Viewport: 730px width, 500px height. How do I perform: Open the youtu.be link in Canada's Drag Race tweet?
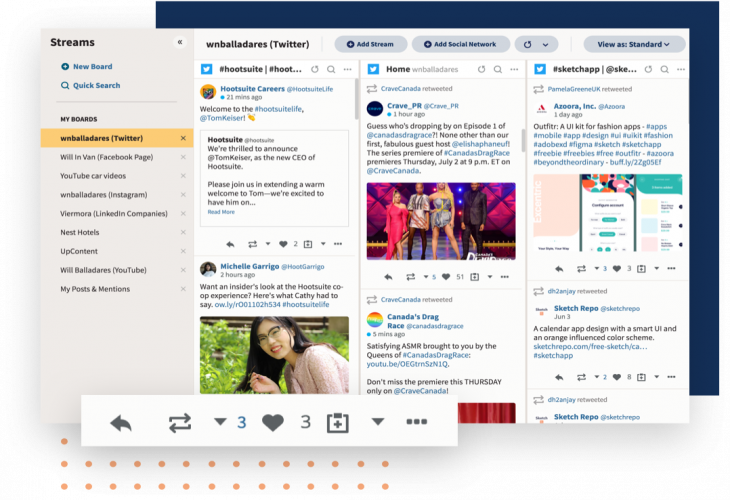click(x=407, y=364)
